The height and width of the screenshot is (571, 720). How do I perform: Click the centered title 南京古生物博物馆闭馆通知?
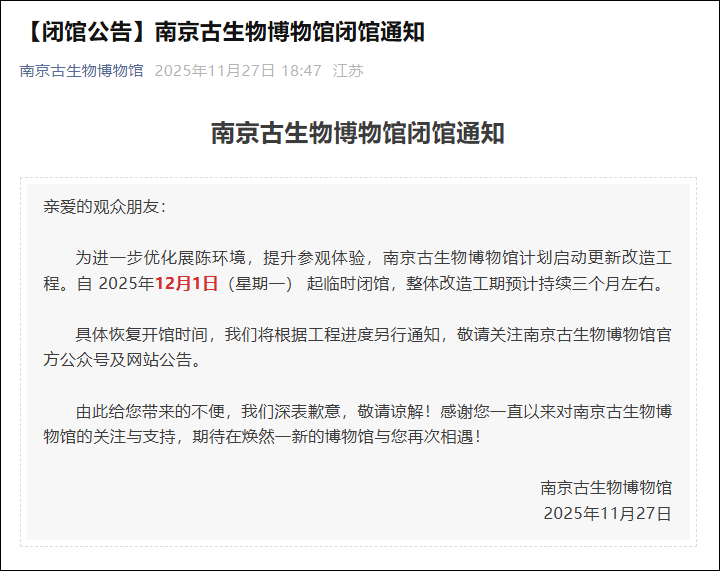coord(358,133)
